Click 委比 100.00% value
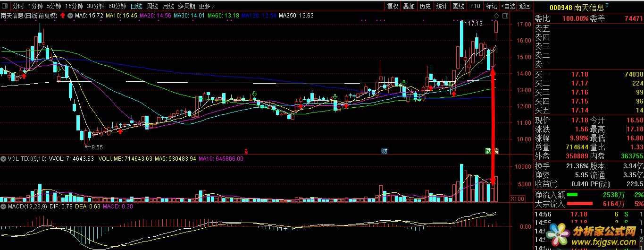The height and width of the screenshot is (250, 644). coord(575,19)
